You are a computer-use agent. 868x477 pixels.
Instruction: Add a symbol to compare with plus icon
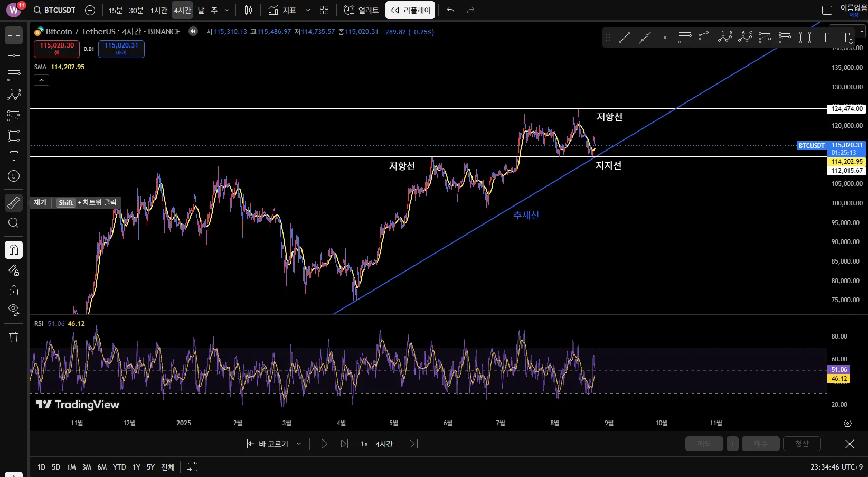[x=90, y=10]
